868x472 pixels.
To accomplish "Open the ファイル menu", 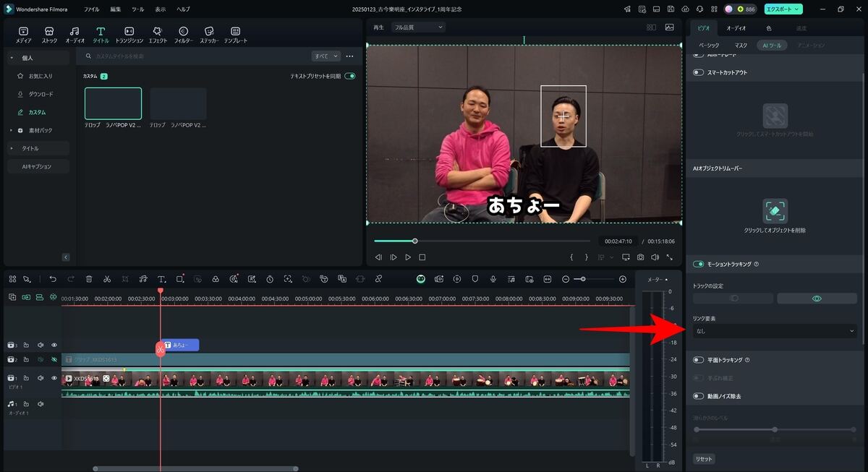I will pyautogui.click(x=91, y=9).
